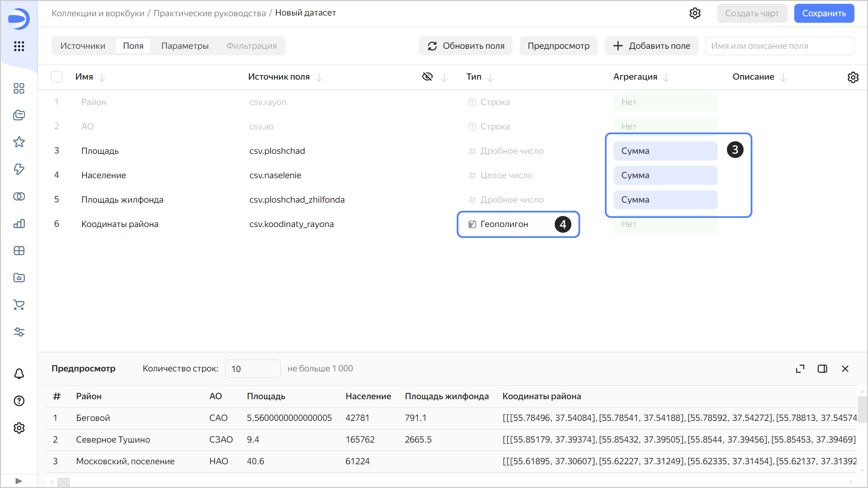Click the hidden-fields eye column header
Image resolution: width=868 pixels, height=488 pixels.
[427, 77]
